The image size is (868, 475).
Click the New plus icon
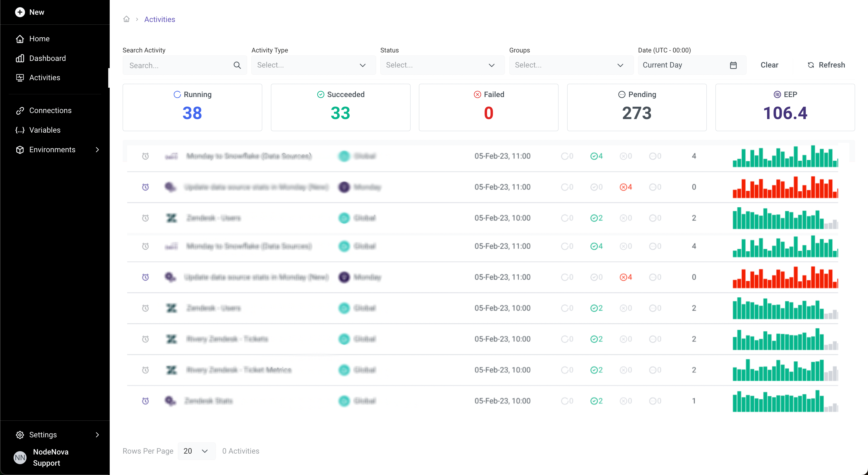tap(20, 12)
